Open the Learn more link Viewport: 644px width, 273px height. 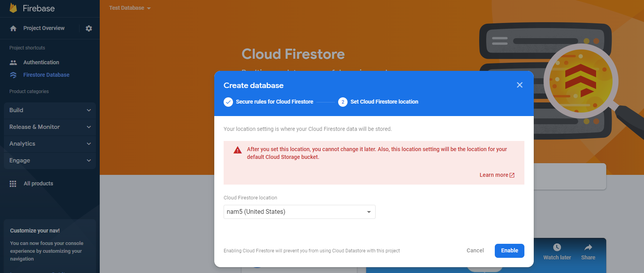tap(497, 175)
